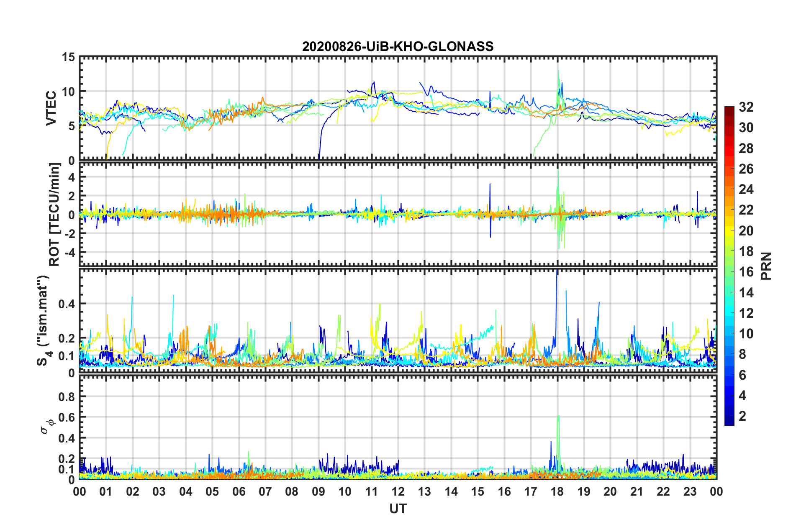Image resolution: width=796 pixels, height=532 pixels.
Task: Click the UT x-axis label
Action: pyautogui.click(x=398, y=509)
